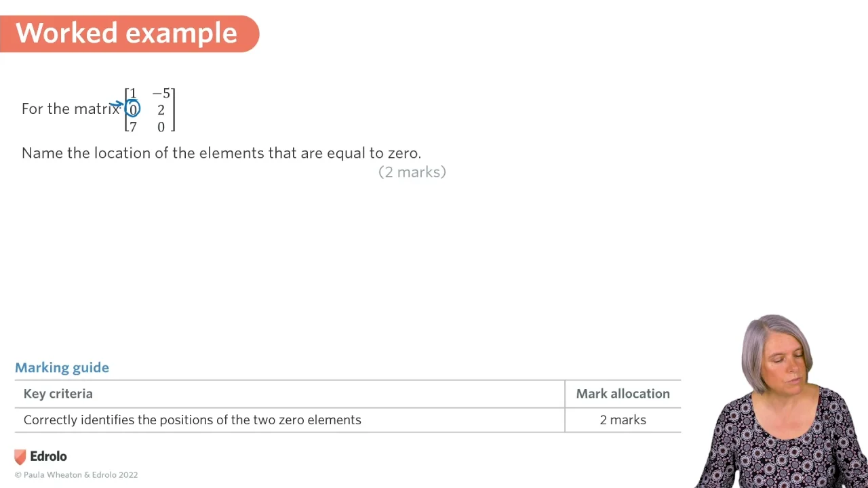The width and height of the screenshot is (868, 488).
Task: Select the number 2 in the matrix
Action: [161, 110]
